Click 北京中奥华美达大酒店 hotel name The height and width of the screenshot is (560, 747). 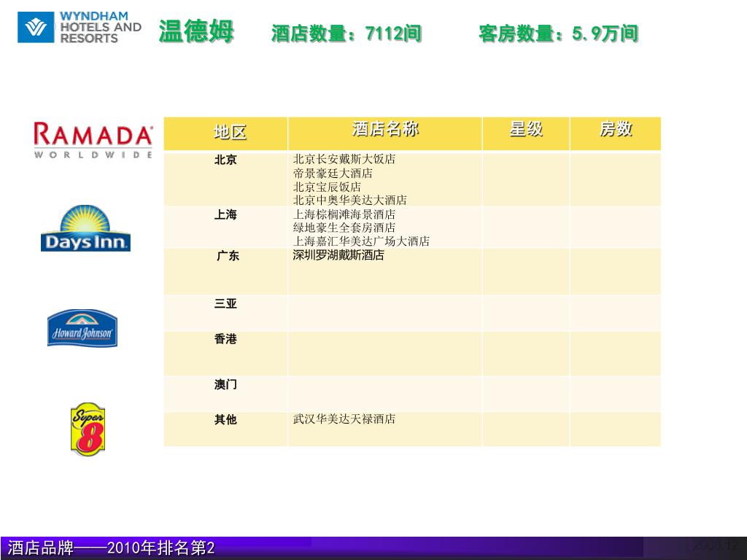tap(349, 200)
